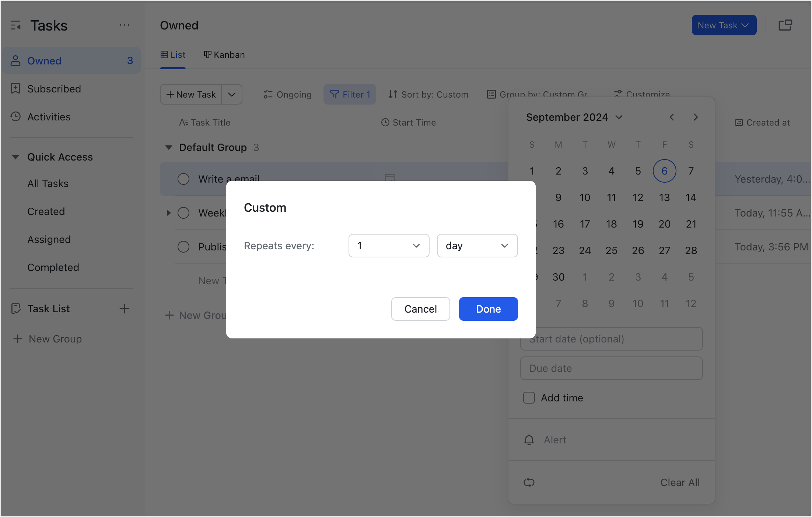Image resolution: width=812 pixels, height=517 pixels.
Task: Collapse the Tasks sidebar
Action: (16, 25)
